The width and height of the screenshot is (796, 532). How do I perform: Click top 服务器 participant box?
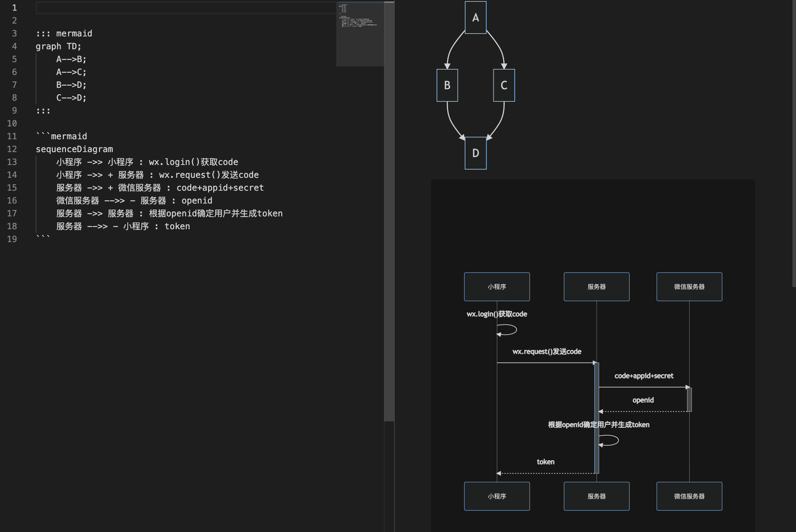(596, 287)
